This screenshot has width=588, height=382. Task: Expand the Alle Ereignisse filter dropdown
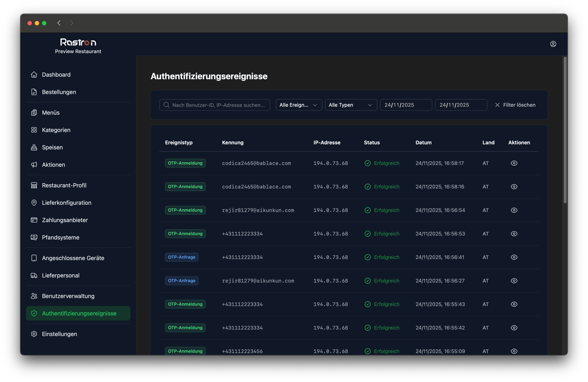click(x=299, y=105)
